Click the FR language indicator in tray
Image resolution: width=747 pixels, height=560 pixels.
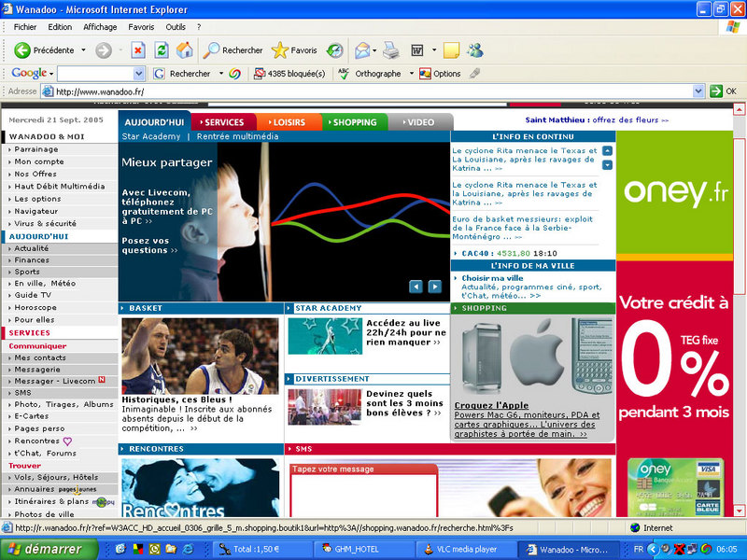tap(639, 549)
